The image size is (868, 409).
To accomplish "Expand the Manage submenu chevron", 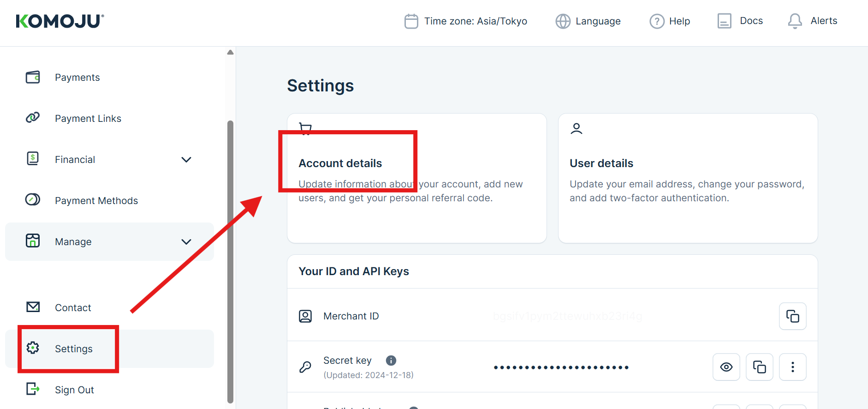I will click(186, 242).
